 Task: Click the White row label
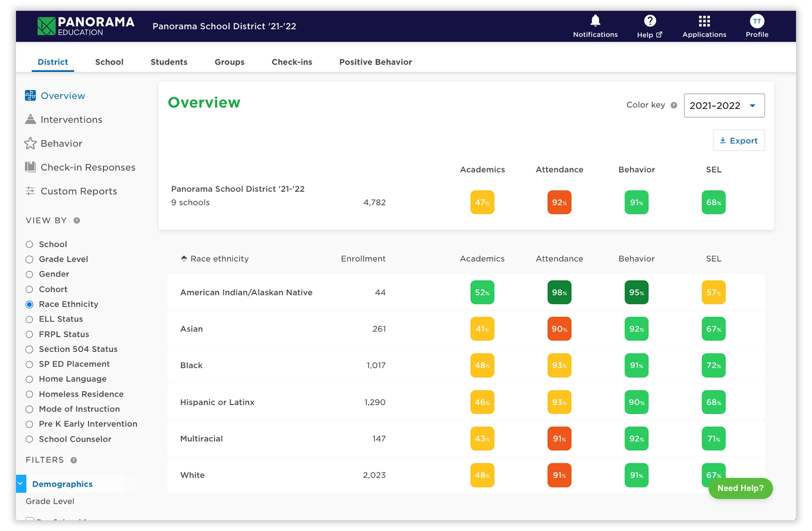coord(192,475)
